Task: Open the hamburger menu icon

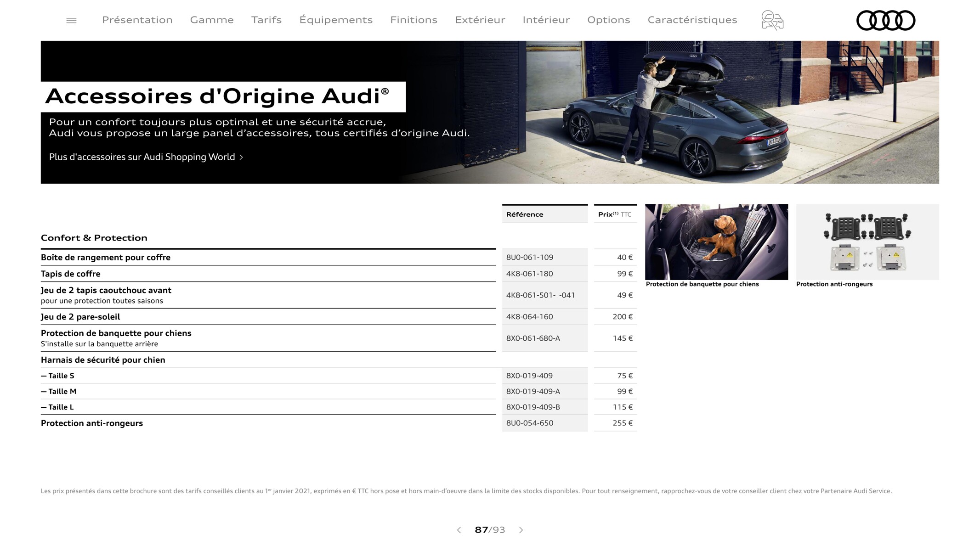Action: [x=71, y=20]
